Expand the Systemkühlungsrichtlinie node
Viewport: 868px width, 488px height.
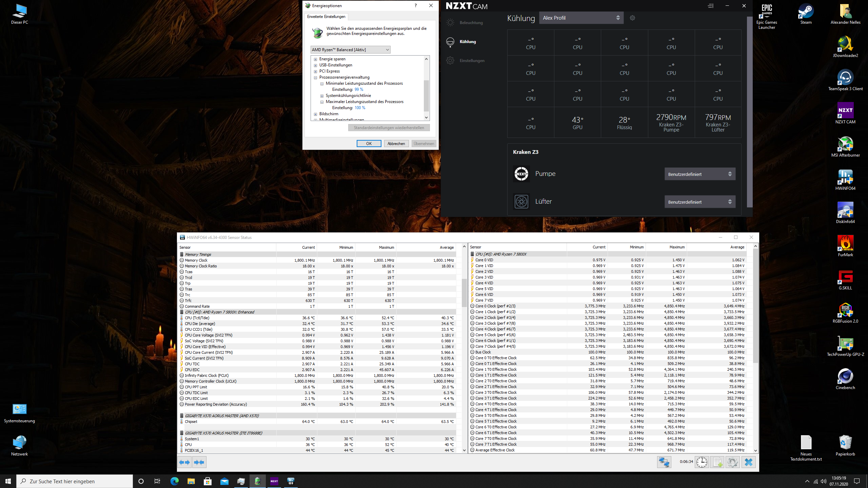click(x=322, y=96)
